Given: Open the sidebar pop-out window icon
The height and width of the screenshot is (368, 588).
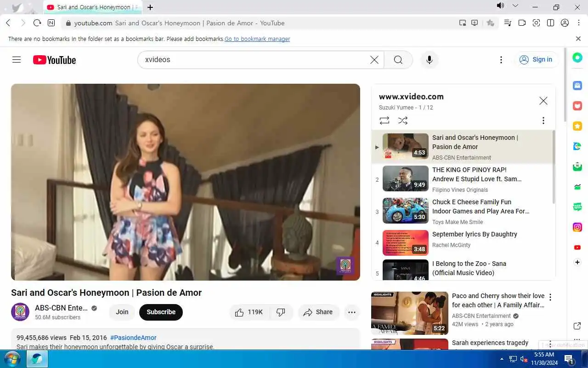Looking at the screenshot, I should click(577, 326).
